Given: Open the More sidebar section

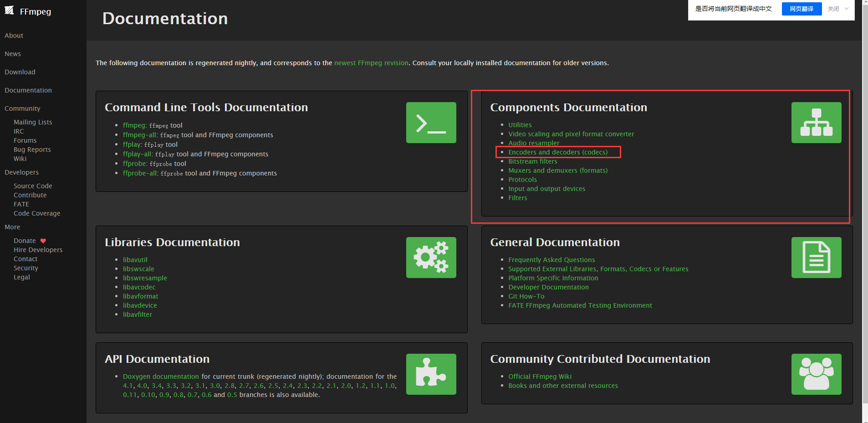Looking at the screenshot, I should pyautogui.click(x=12, y=227).
